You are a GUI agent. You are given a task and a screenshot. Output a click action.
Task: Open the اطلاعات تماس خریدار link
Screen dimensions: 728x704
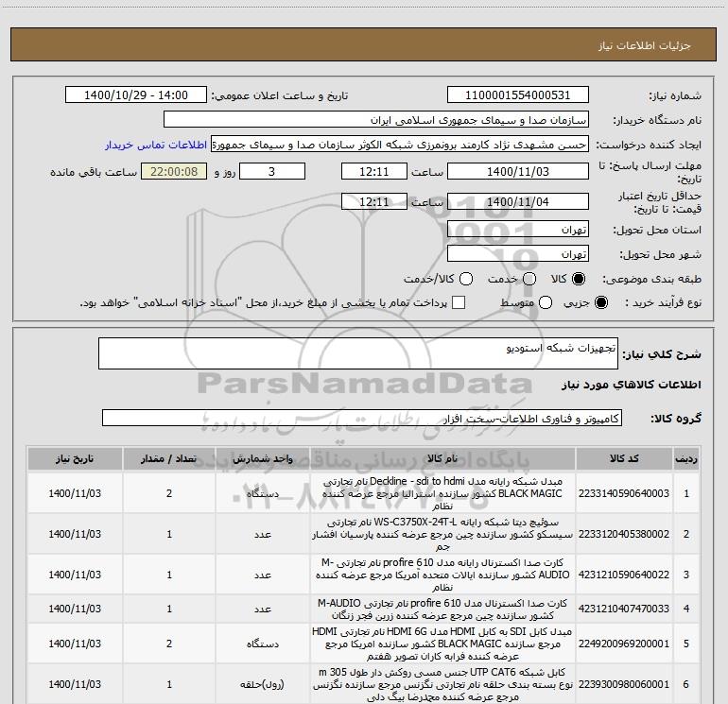[156, 145]
